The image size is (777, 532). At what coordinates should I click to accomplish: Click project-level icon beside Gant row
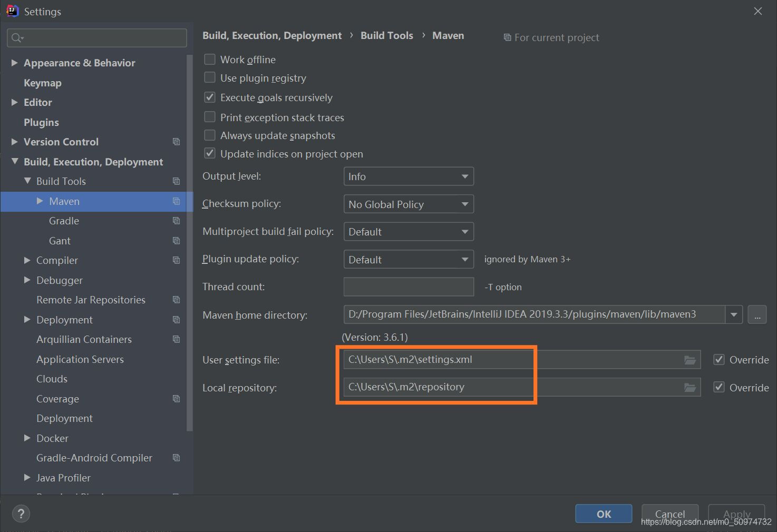[176, 241]
